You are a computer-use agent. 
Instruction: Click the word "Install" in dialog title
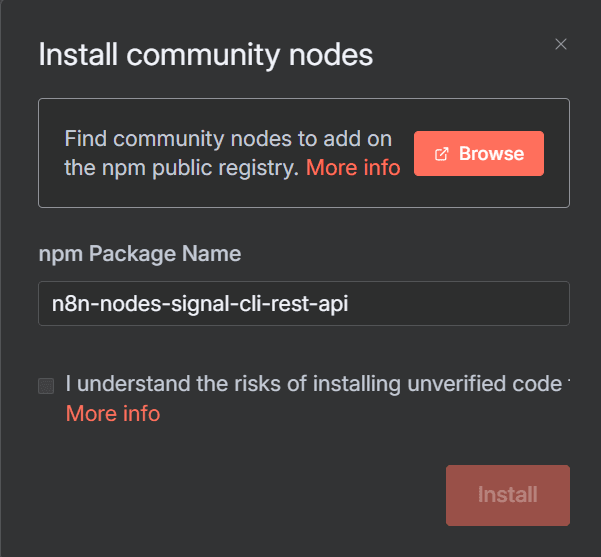click(x=76, y=54)
